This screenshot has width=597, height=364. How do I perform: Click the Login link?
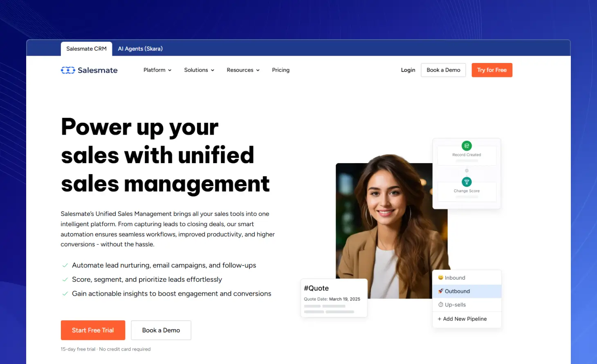[x=408, y=70]
